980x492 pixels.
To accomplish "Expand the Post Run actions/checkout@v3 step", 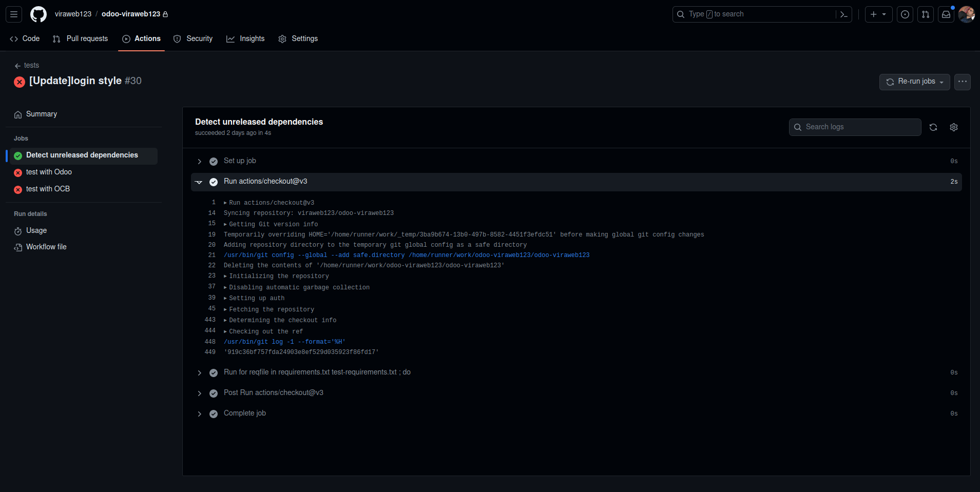I will [x=576, y=393].
